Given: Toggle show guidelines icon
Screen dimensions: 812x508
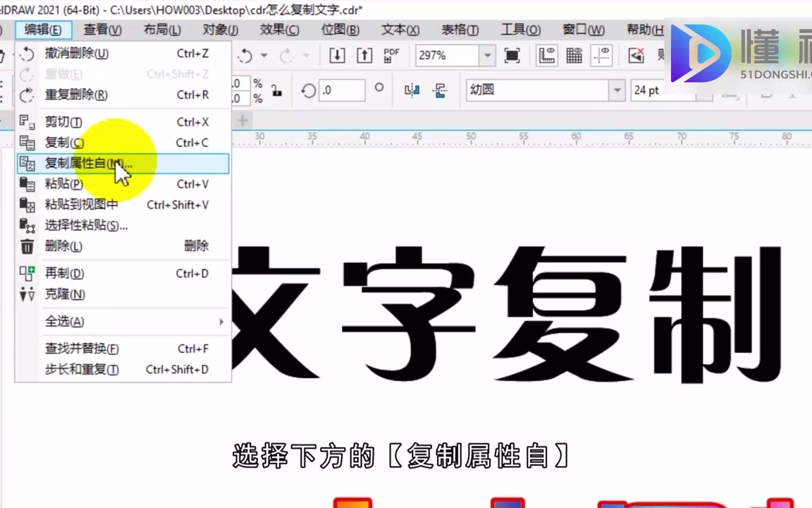Looking at the screenshot, I should pos(601,56).
